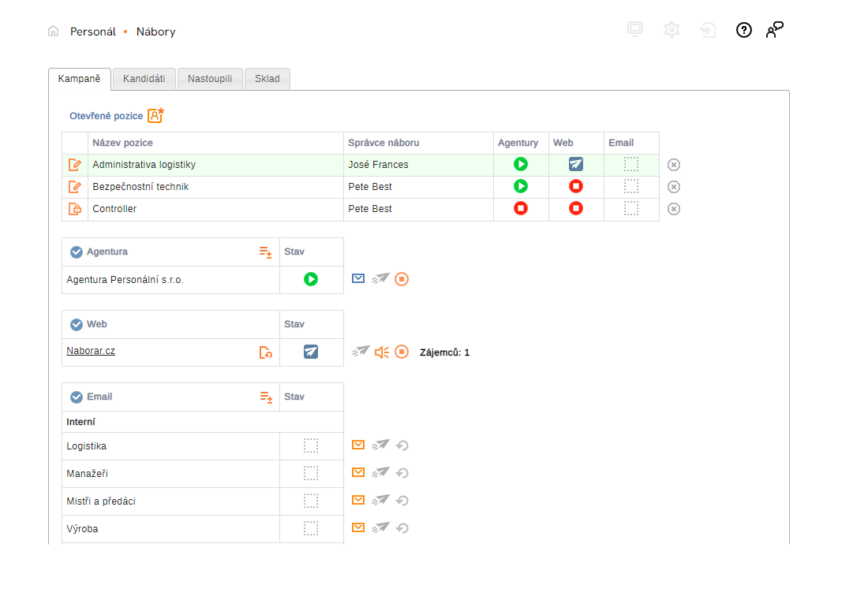Remove the Bezpečnostní technik position row
This screenshot has height=615, width=868.
(x=674, y=187)
